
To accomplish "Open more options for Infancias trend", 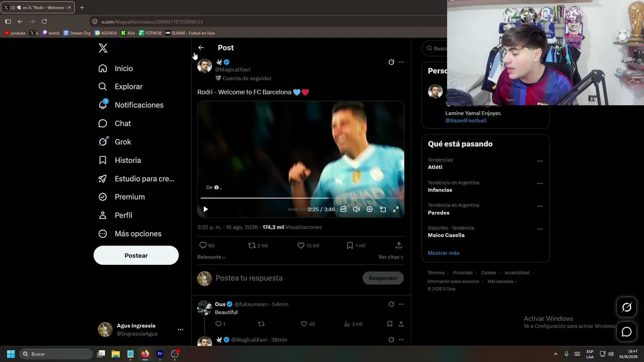I will coord(540,184).
